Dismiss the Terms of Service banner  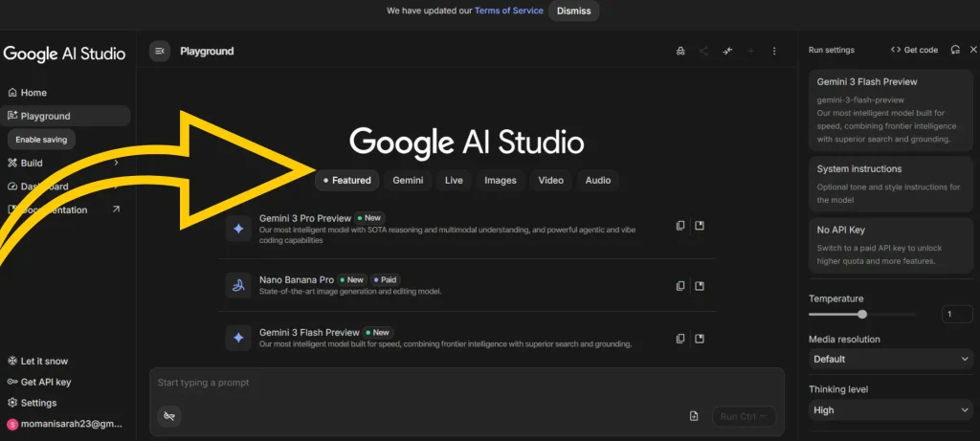click(574, 11)
